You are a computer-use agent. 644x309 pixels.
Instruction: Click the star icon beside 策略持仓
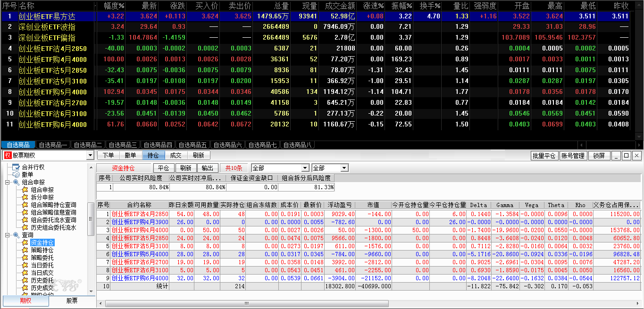click(x=25, y=250)
